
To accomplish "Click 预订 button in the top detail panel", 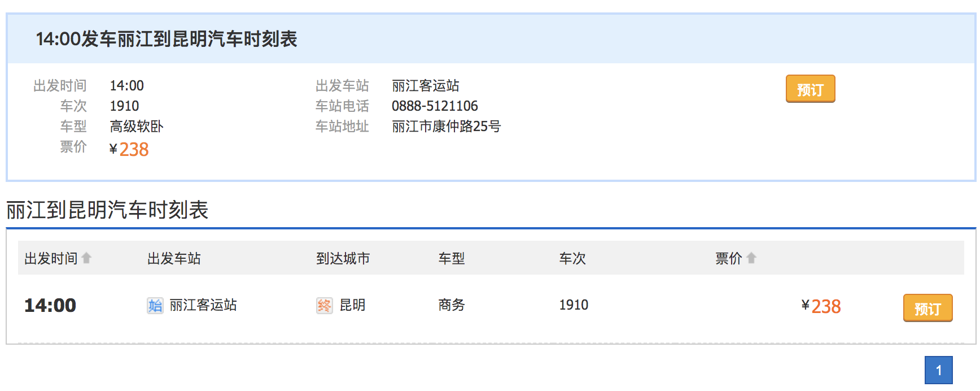I will pyautogui.click(x=810, y=89).
